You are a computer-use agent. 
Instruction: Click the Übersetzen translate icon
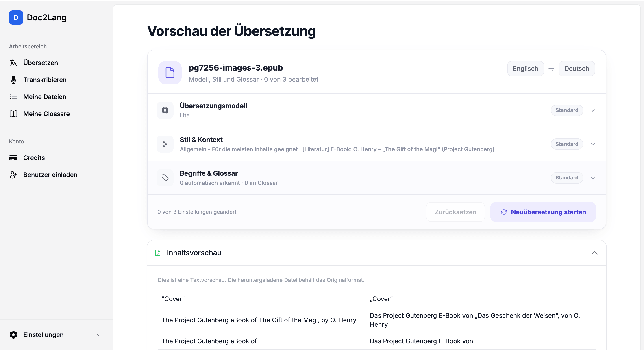point(13,63)
